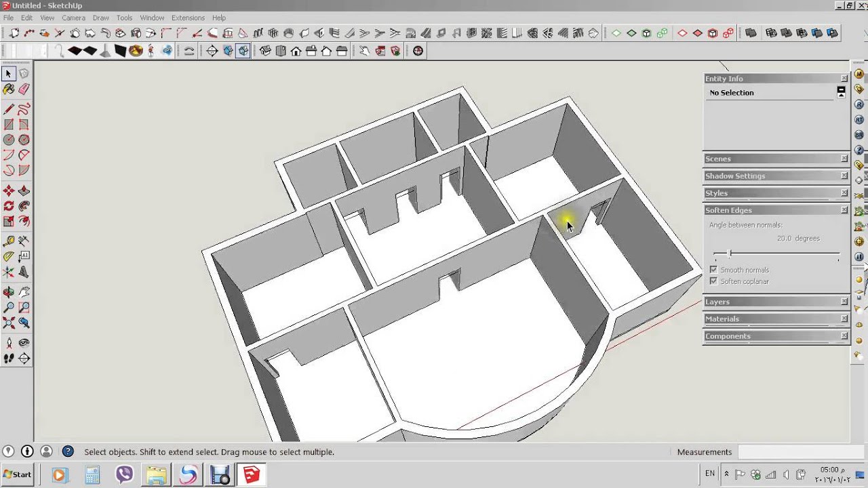The image size is (868, 488).
Task: Switch to Front view house icon
Action: click(296, 51)
